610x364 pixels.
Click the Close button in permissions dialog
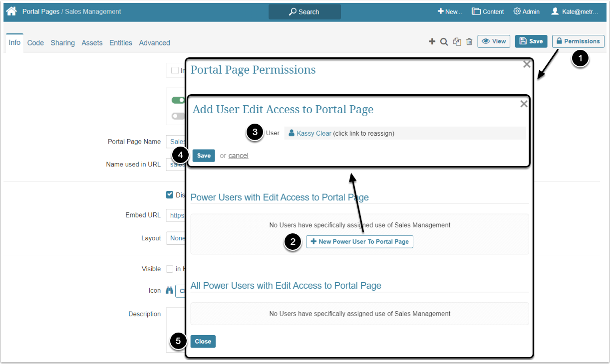point(203,342)
